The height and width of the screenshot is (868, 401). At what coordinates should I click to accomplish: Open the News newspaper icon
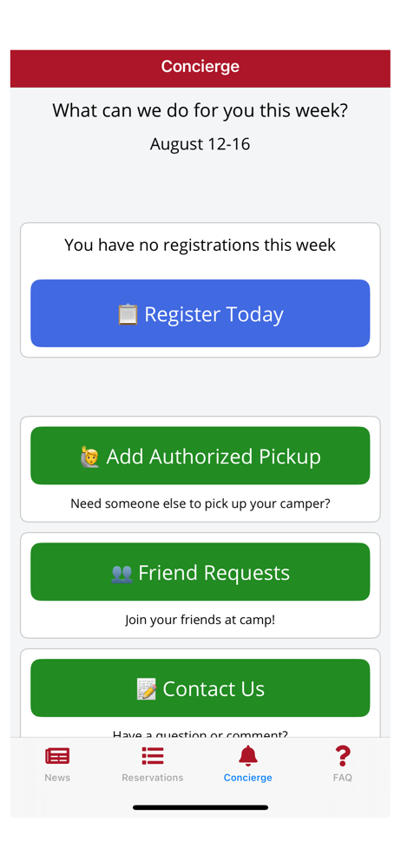57,756
